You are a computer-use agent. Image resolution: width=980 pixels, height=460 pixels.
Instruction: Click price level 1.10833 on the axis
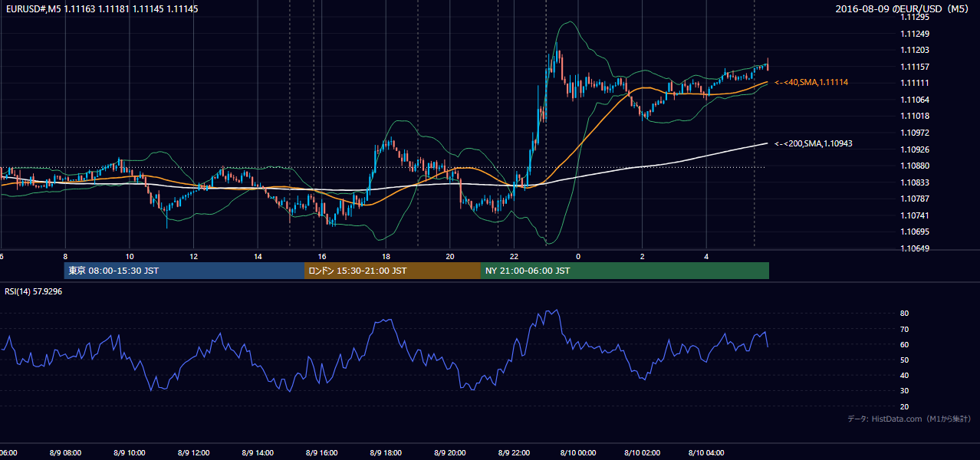(x=916, y=182)
